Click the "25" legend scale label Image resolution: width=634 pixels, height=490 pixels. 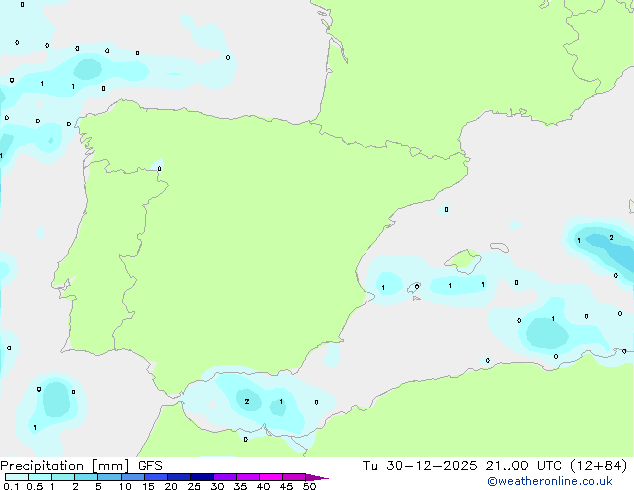[194, 486]
